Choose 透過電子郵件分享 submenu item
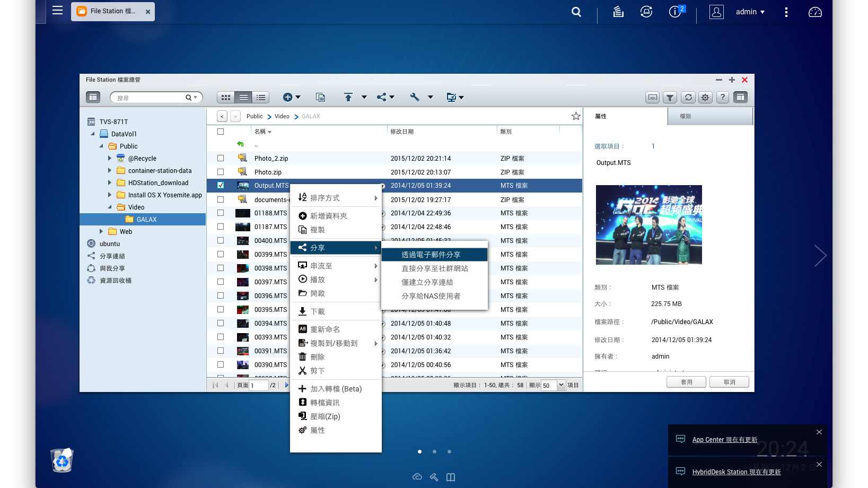 point(434,255)
